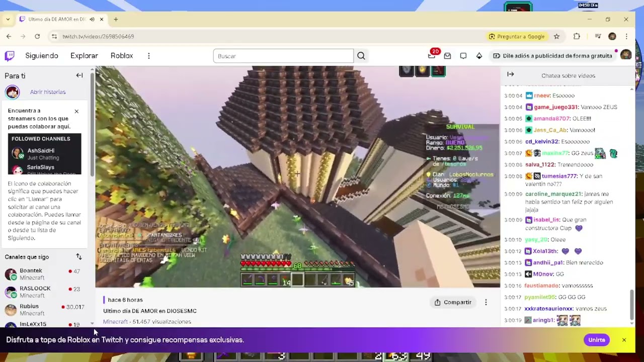Open Boantek channel in sidebar
The width and height of the screenshot is (644, 362).
click(44, 274)
